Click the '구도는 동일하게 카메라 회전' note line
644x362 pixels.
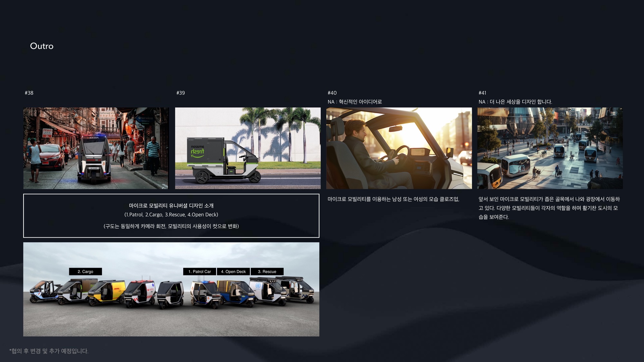tap(171, 226)
